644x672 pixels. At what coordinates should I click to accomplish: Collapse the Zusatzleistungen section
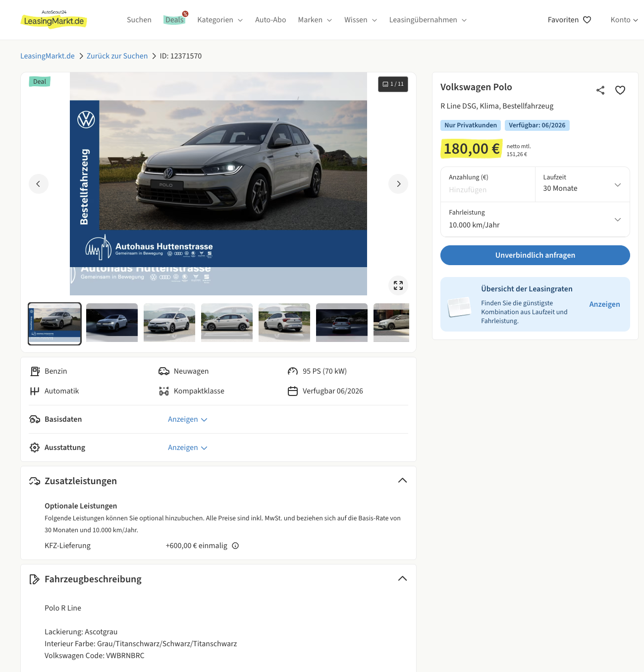pos(402,481)
